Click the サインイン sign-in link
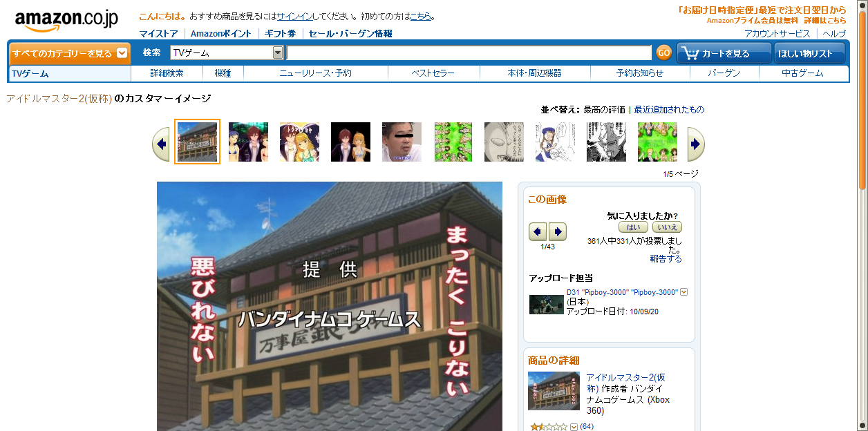This screenshot has width=868, height=431. [295, 16]
